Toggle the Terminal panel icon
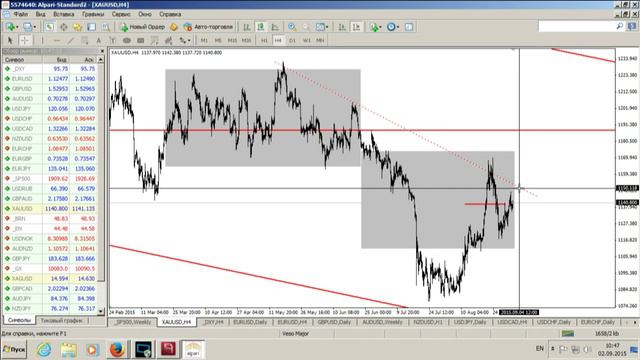Screen dimensions: 640x360 click(91, 27)
